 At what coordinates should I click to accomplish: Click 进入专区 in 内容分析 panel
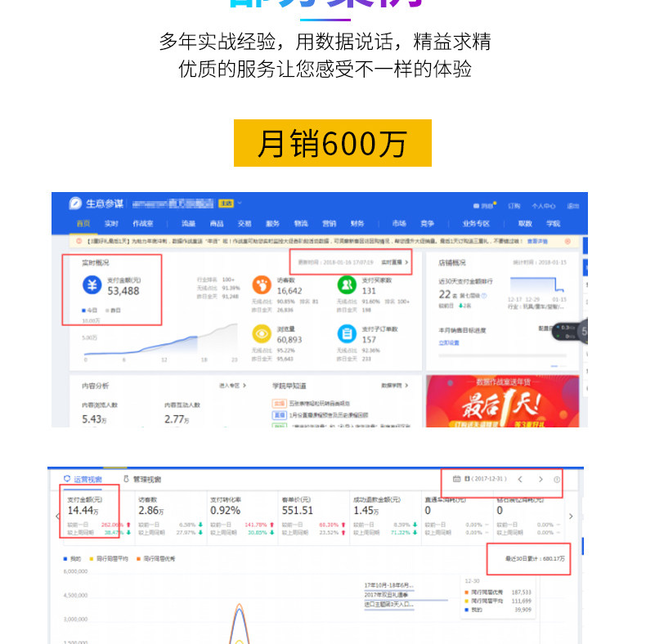232,386
